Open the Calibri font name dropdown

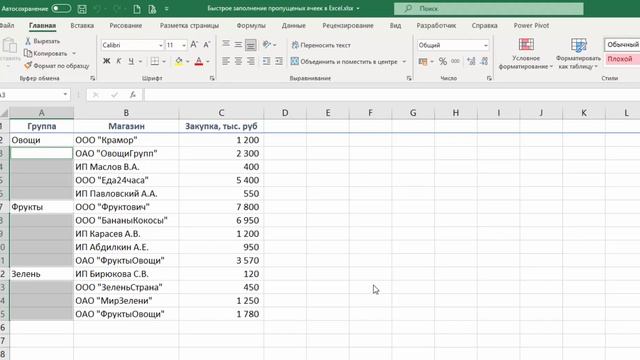[160, 45]
